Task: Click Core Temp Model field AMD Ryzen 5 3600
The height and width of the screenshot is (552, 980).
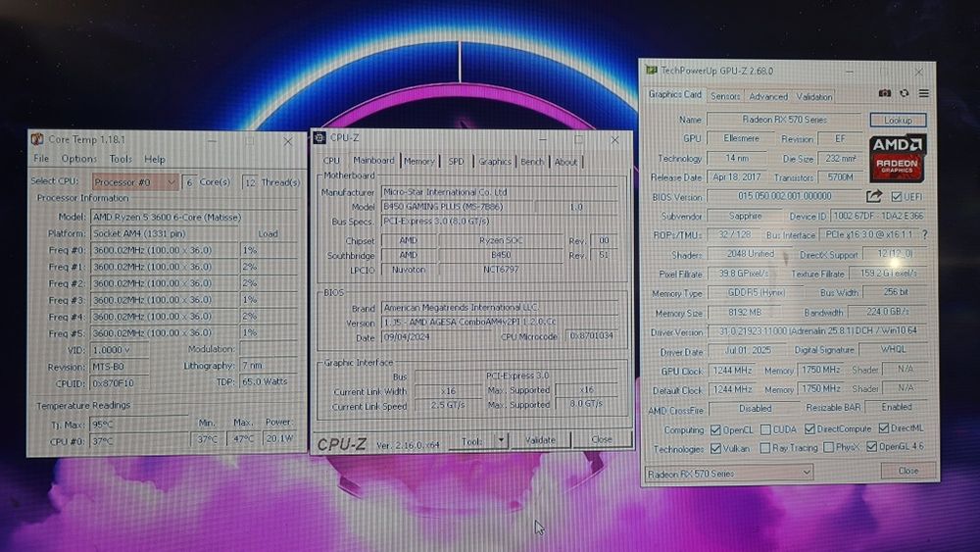Action: pyautogui.click(x=194, y=217)
